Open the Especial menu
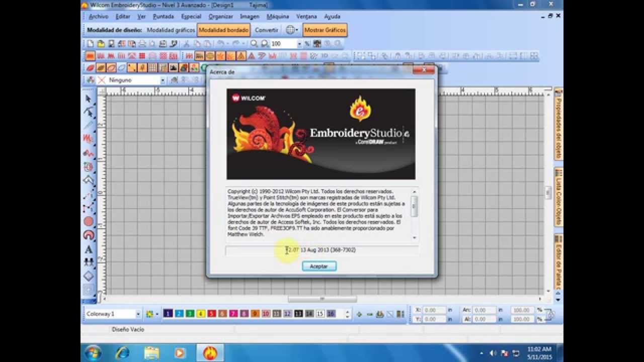 tap(191, 17)
